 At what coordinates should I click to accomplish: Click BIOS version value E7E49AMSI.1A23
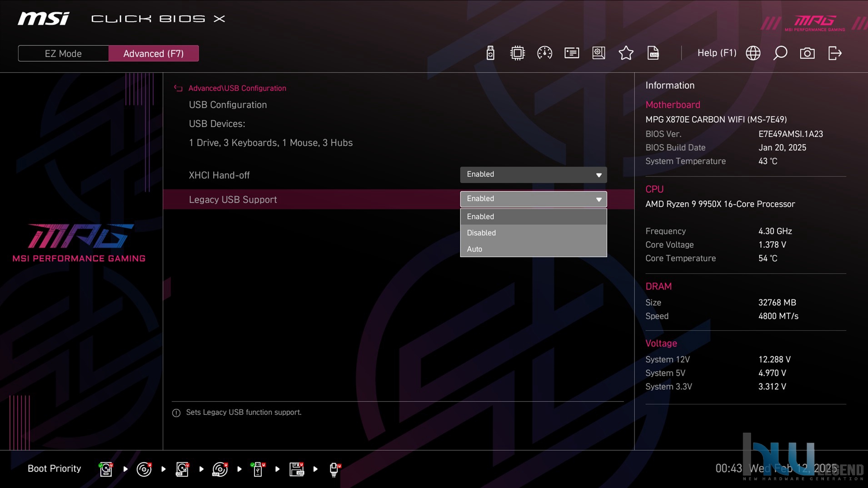(790, 134)
